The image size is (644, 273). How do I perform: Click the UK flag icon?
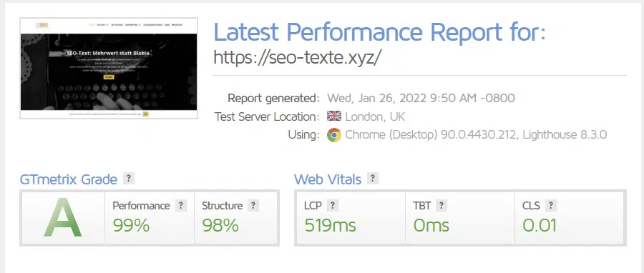point(334,116)
